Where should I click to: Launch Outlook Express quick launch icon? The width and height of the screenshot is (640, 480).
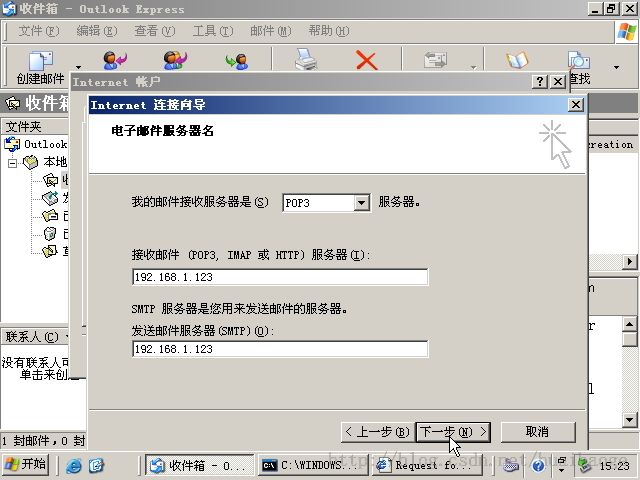(x=97, y=465)
